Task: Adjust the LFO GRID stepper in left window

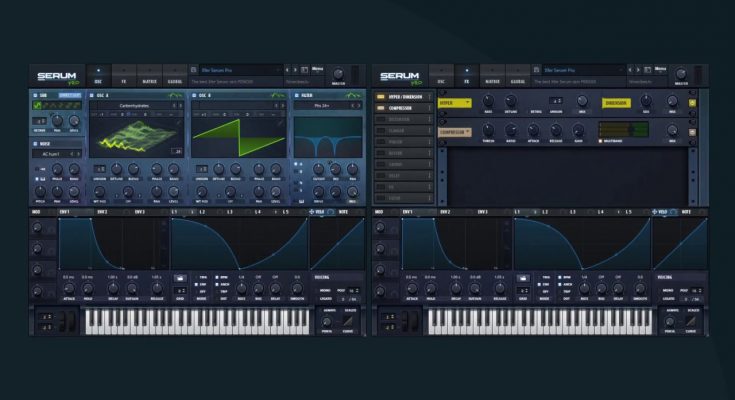Action: coord(180,291)
